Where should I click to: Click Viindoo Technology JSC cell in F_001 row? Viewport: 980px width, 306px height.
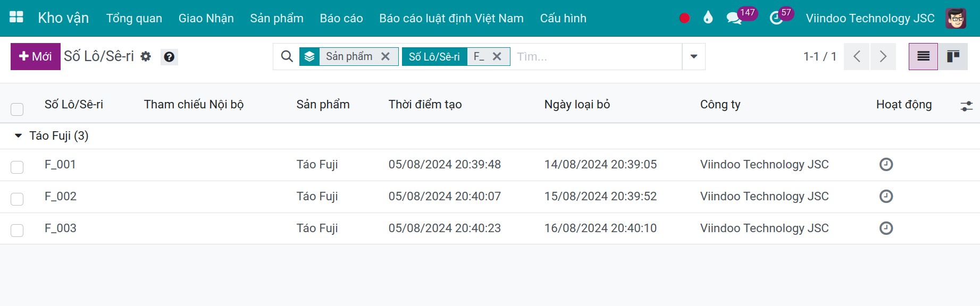click(x=764, y=165)
